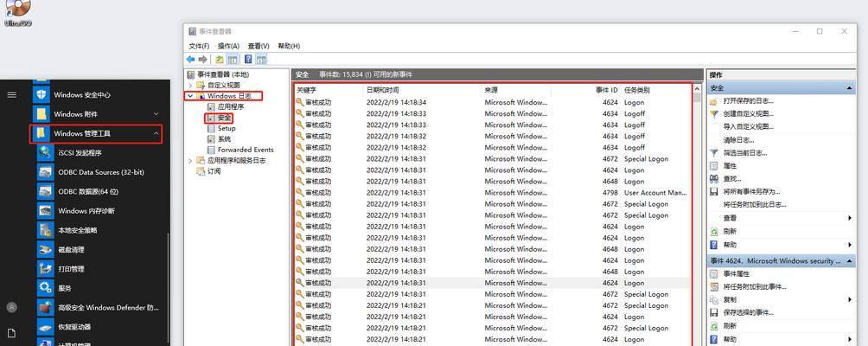Click 保存选择的事件... action
Screen dimensions: 868x346
coord(749,313)
